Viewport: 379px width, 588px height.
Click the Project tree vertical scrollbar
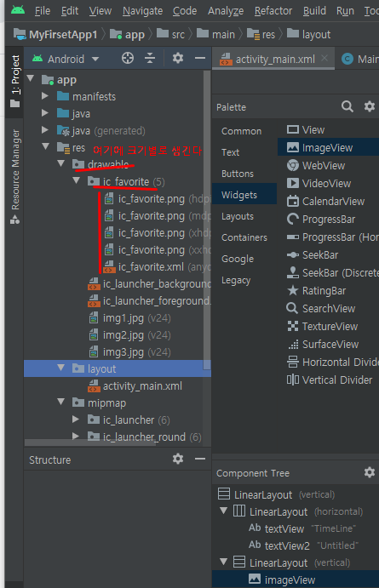coord(207,221)
